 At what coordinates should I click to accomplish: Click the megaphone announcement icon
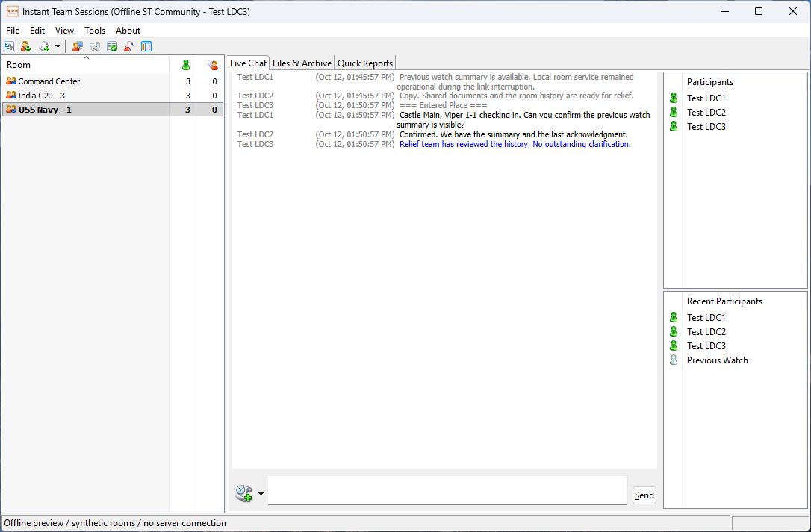[x=95, y=46]
